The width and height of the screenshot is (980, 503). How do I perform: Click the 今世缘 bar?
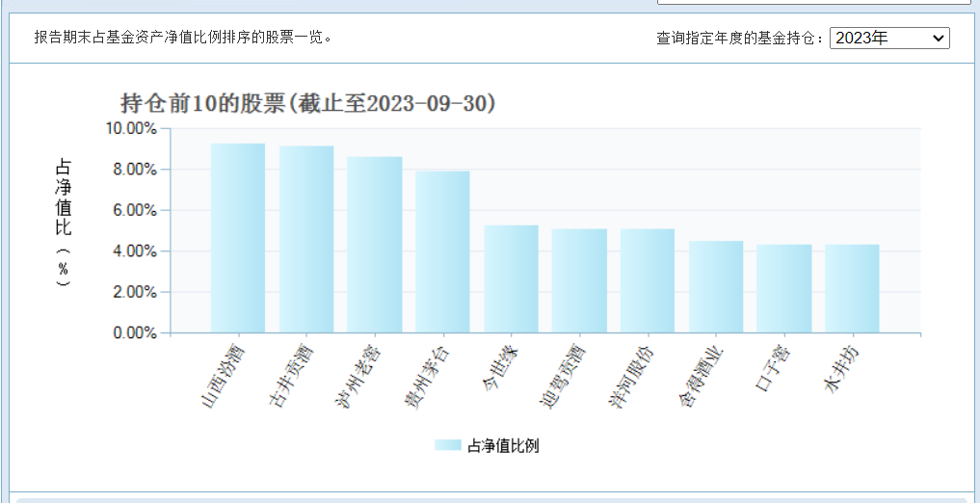(511, 279)
